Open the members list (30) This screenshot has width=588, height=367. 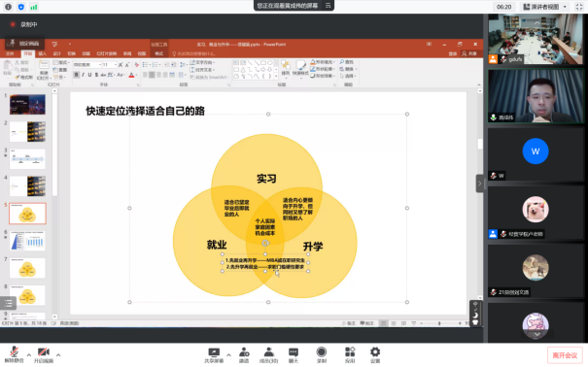tap(268, 355)
